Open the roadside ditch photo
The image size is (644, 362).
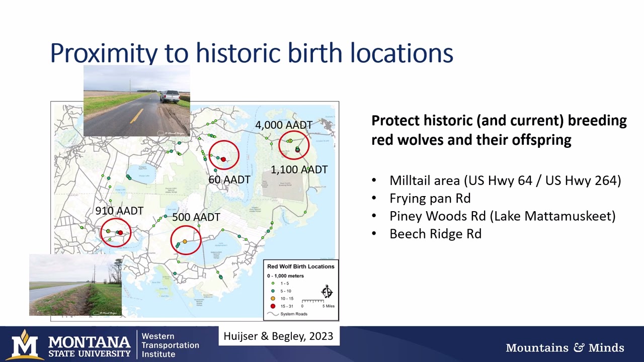(75, 285)
